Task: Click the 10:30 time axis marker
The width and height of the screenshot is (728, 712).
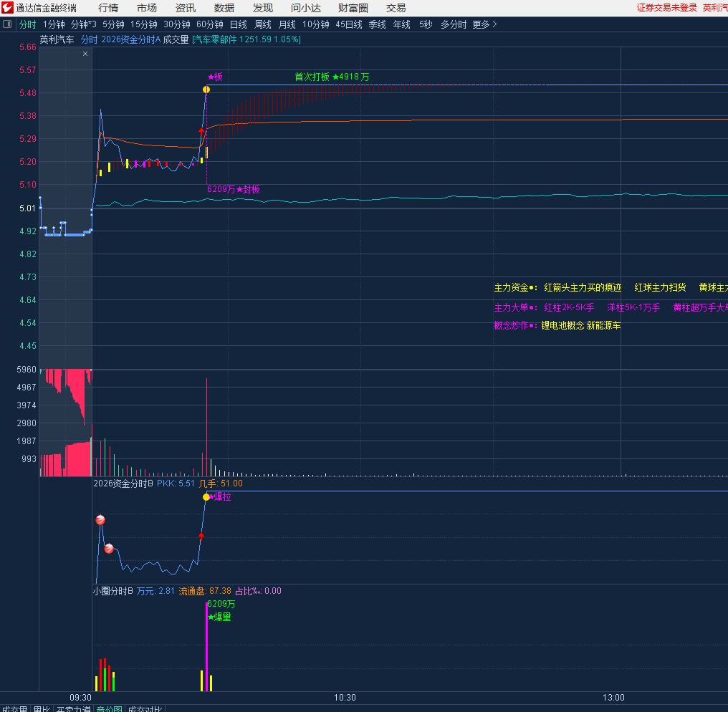Action: (345, 697)
